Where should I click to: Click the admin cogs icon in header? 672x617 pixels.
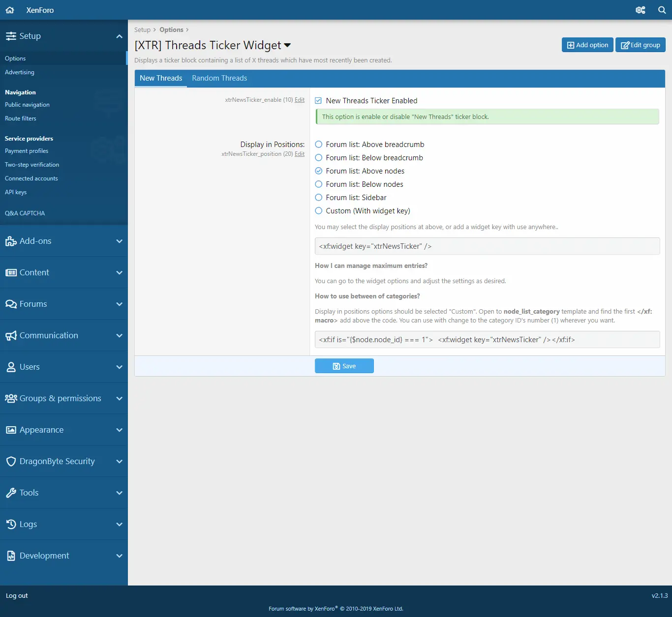click(640, 10)
